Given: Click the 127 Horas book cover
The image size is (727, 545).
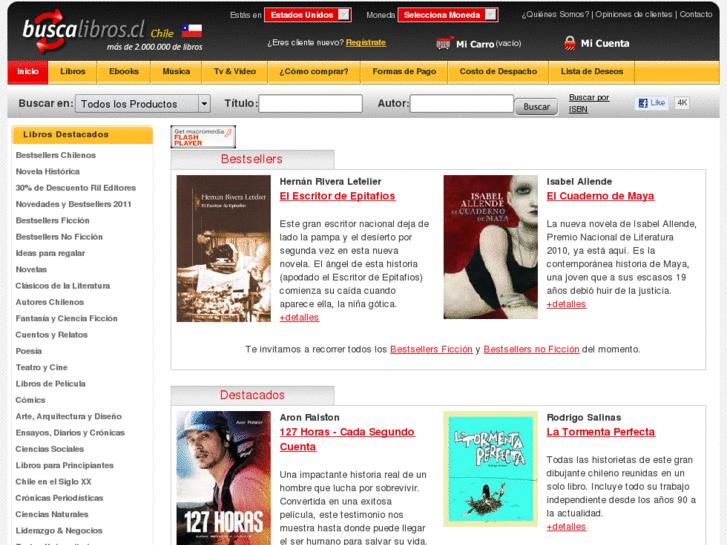Looking at the screenshot, I should point(223,478).
